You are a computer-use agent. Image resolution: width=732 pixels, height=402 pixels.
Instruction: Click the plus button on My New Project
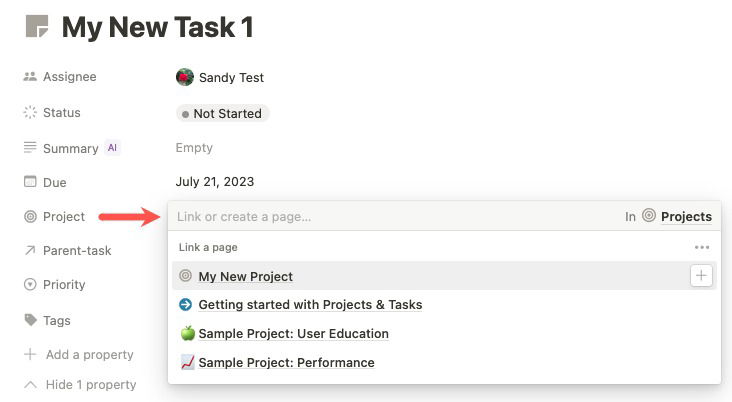point(701,276)
